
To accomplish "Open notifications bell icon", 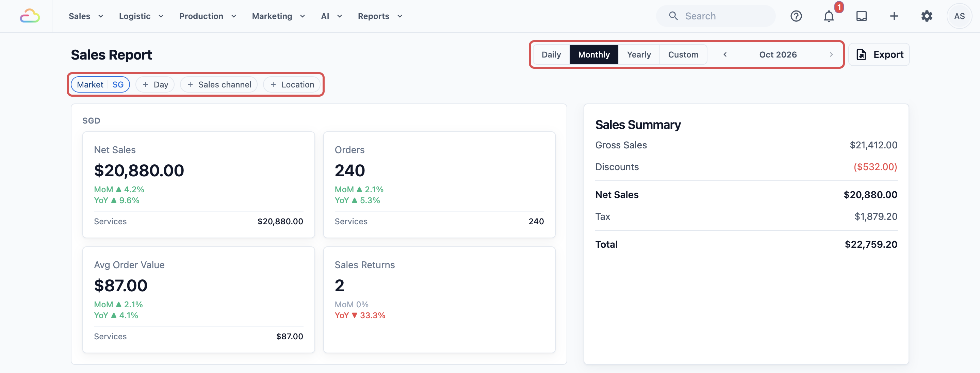I will tap(829, 16).
